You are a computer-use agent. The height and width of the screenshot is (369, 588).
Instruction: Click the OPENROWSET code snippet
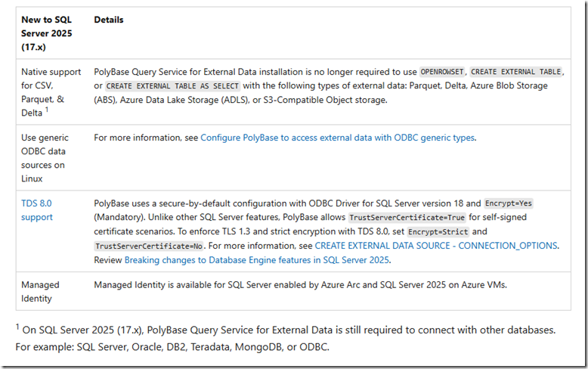pos(441,71)
